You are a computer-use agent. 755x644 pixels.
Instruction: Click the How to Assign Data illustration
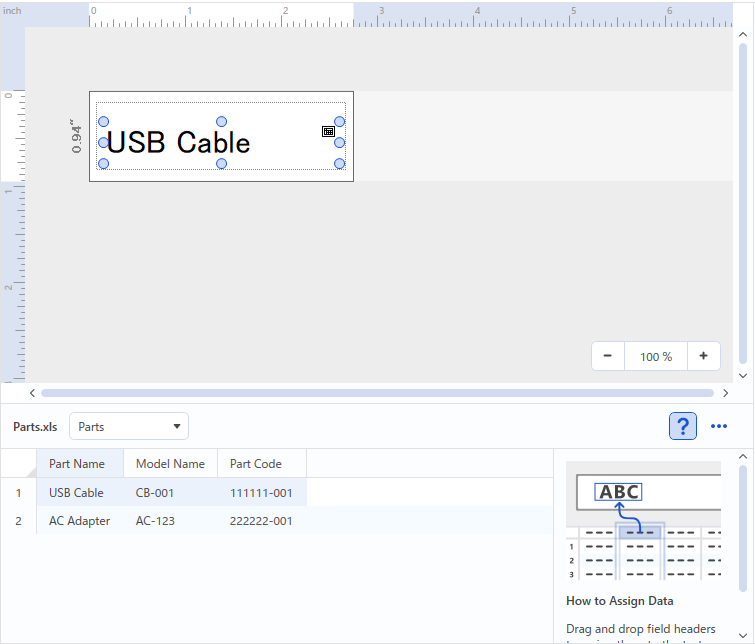coord(643,521)
